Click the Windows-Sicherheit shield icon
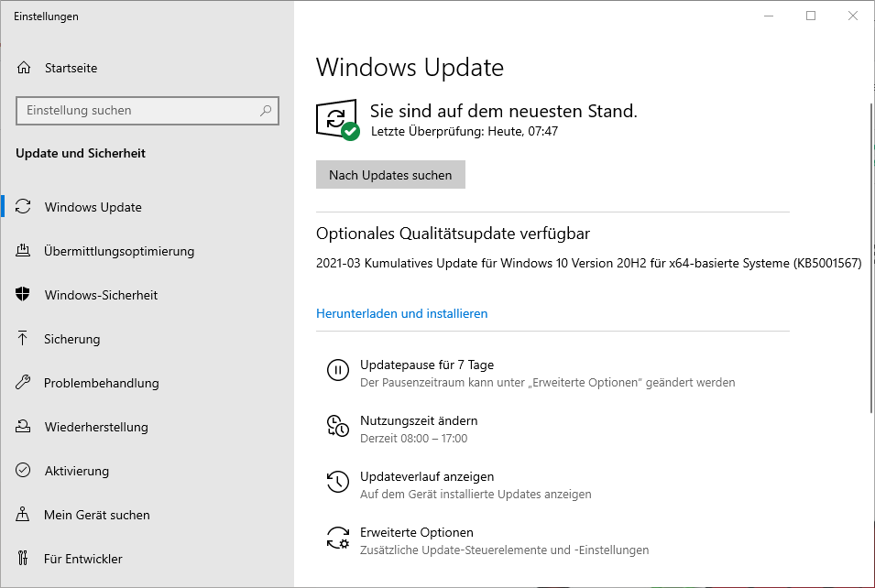 24,295
